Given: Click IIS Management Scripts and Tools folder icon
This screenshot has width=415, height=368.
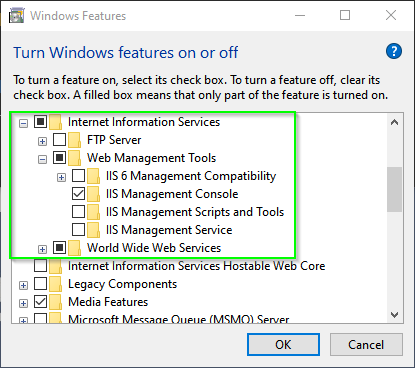Looking at the screenshot, I should (93, 212).
